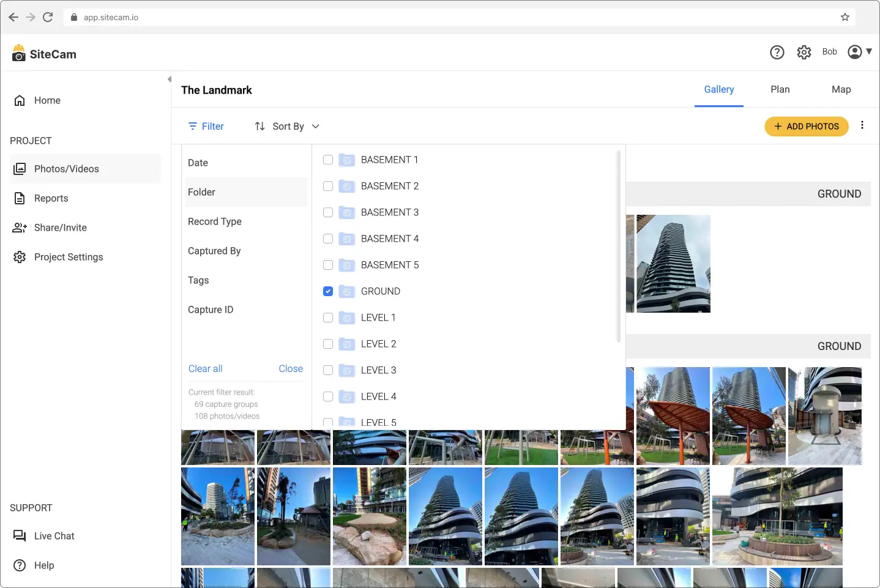Open Live Chat from the support section

point(20,536)
